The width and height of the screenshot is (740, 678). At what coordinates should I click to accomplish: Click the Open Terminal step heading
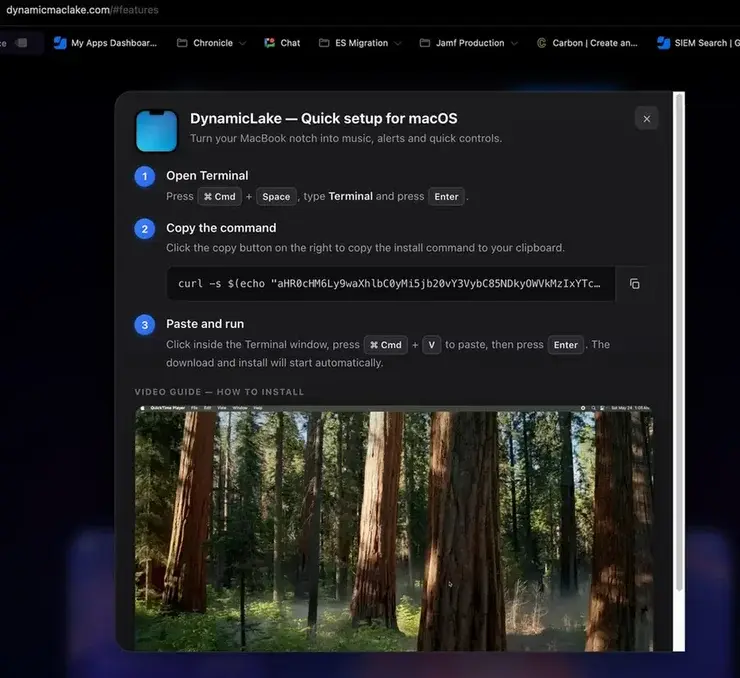pos(207,176)
